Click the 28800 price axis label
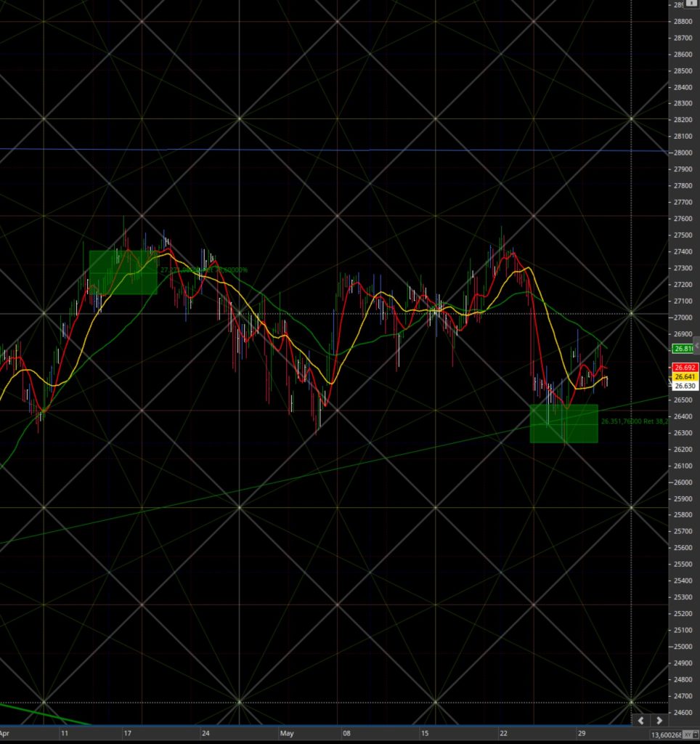700x744 pixels. click(x=683, y=21)
